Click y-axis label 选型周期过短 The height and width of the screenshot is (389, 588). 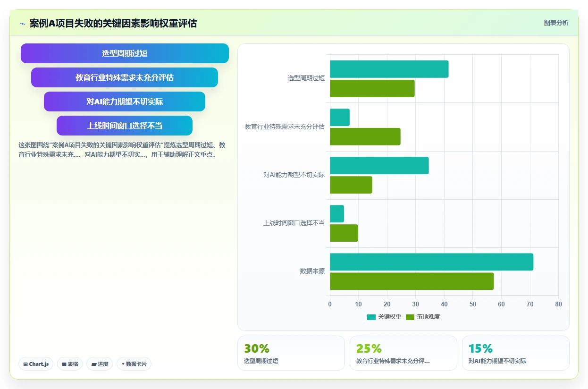pyautogui.click(x=306, y=78)
